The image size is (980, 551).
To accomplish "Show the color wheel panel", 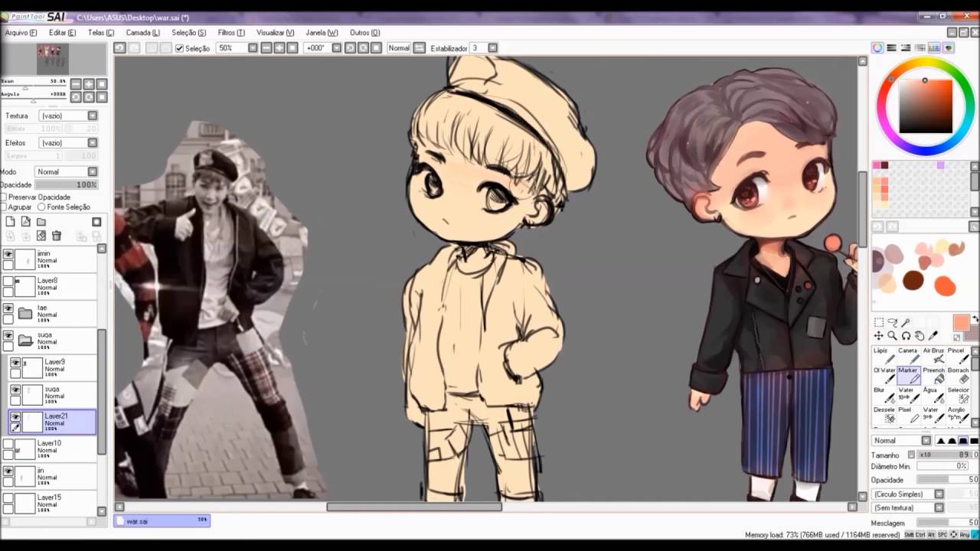I will pos(878,47).
